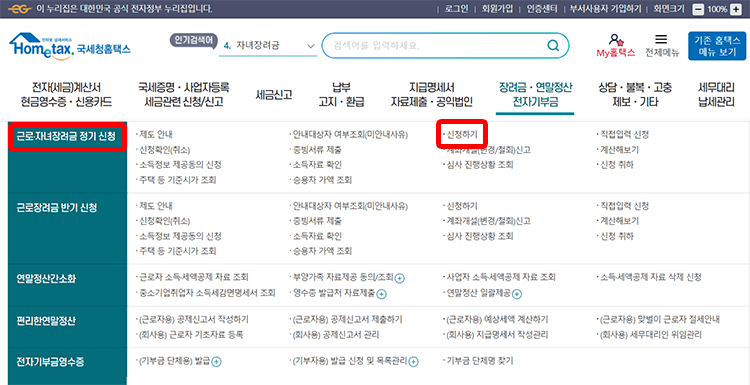
Task: Open (회사용) 지급명세서 작성관리
Action: pyautogui.click(x=496, y=335)
